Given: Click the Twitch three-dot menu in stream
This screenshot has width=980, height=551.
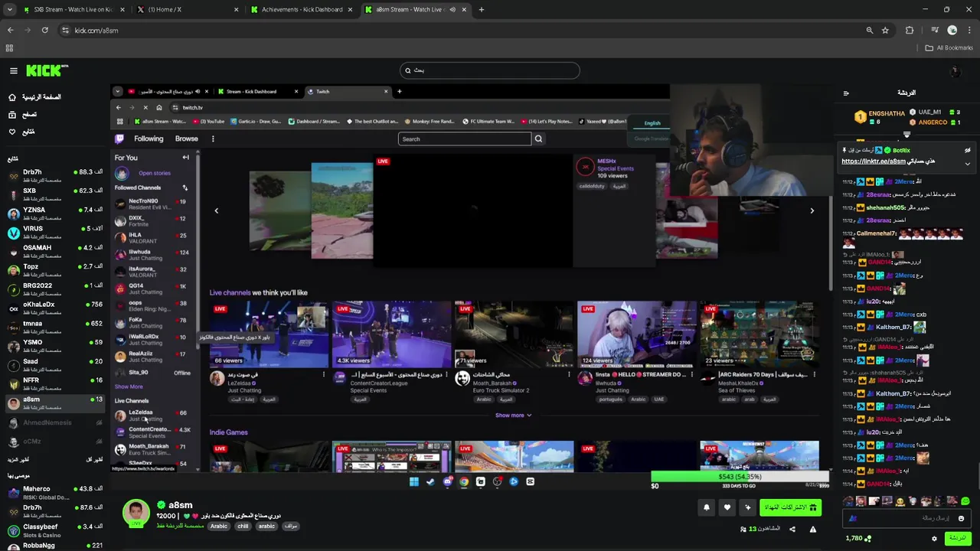Looking at the screenshot, I should (x=213, y=139).
